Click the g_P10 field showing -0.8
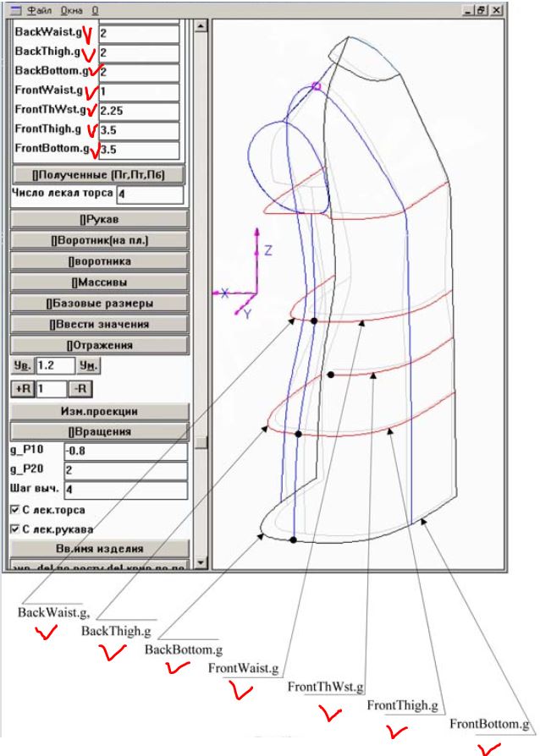This screenshot has width=540, height=756. click(125, 452)
